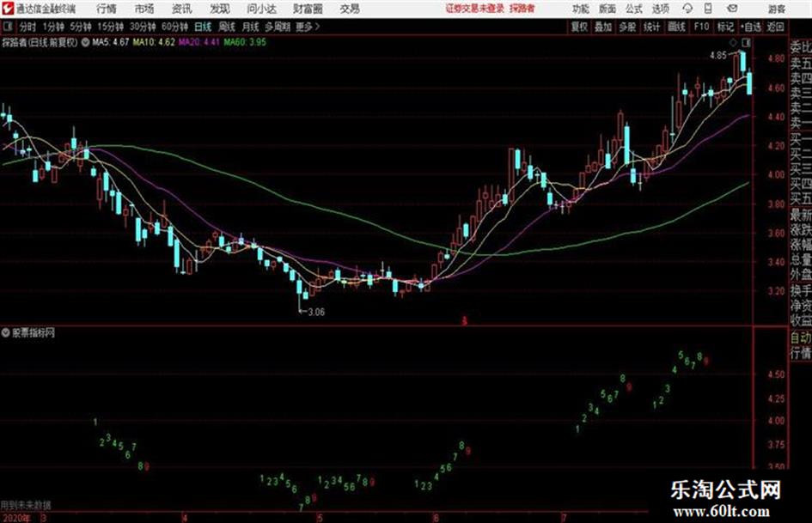
Task: Click the 多股 multi-stock button
Action: click(627, 27)
